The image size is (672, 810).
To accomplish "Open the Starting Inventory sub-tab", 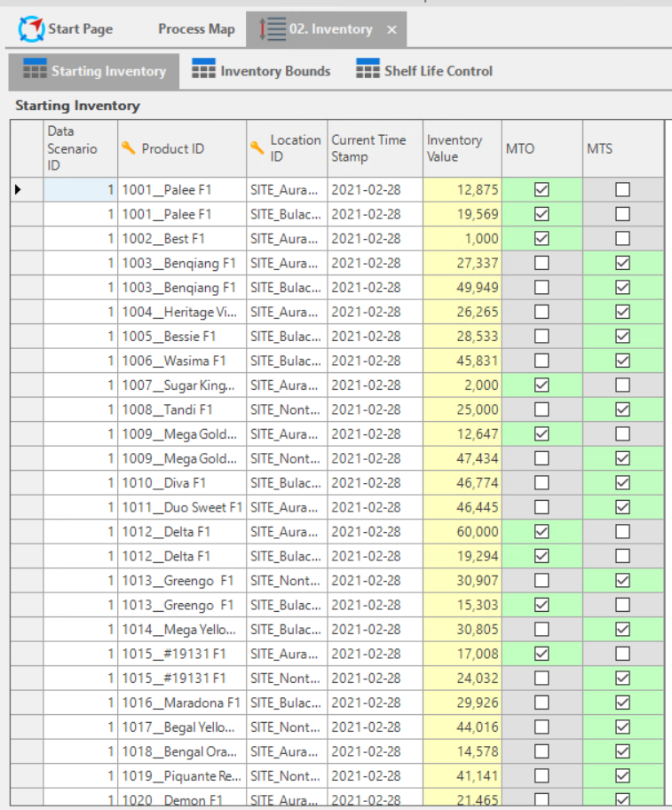I will tap(94, 71).
